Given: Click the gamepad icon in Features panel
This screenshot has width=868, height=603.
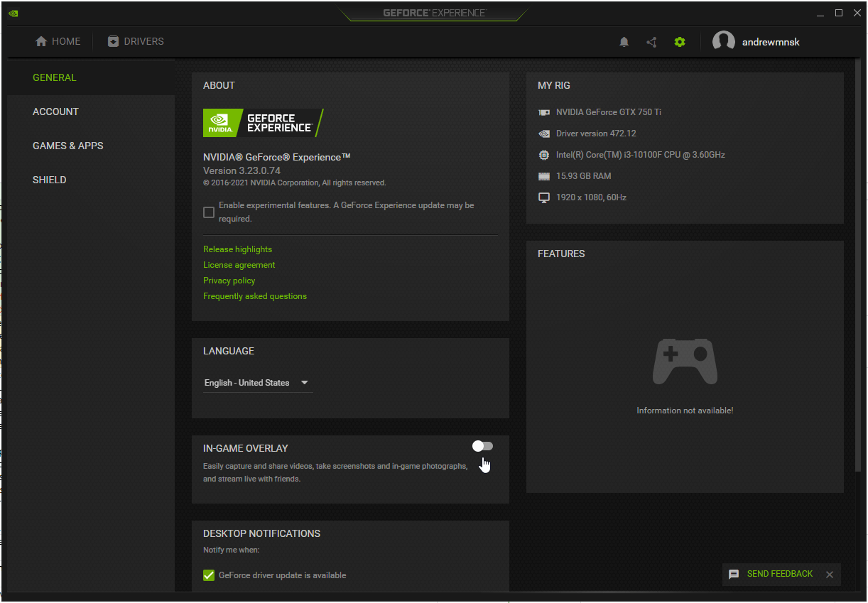Looking at the screenshot, I should (x=685, y=362).
